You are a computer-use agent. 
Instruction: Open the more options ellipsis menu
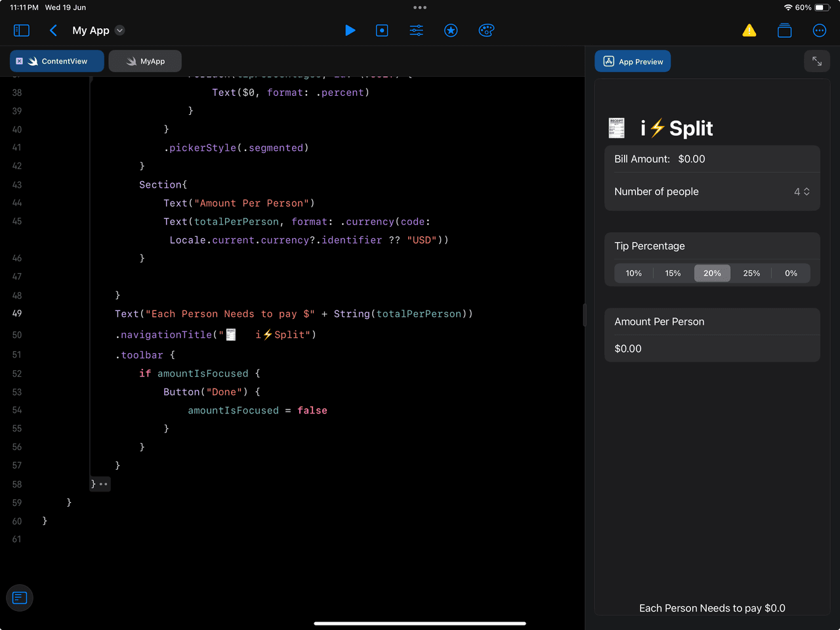(x=819, y=30)
